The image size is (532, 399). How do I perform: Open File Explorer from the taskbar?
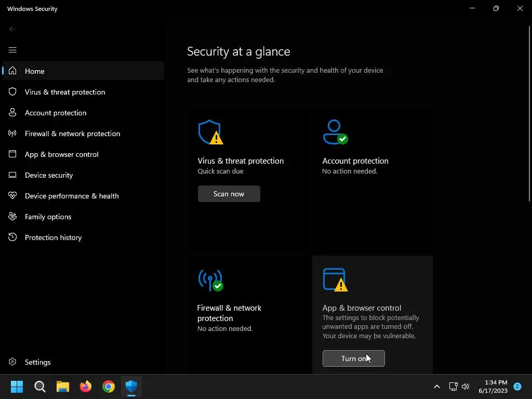[63, 387]
